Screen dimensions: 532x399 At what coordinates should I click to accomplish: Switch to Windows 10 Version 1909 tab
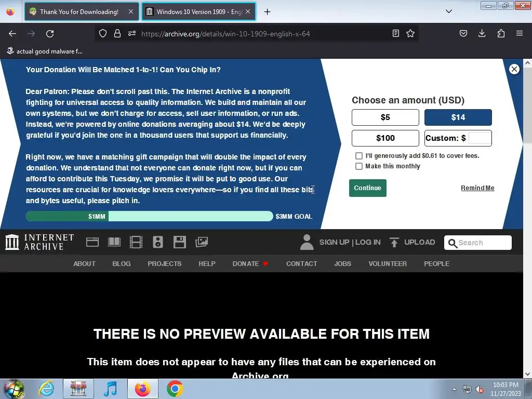(199, 12)
